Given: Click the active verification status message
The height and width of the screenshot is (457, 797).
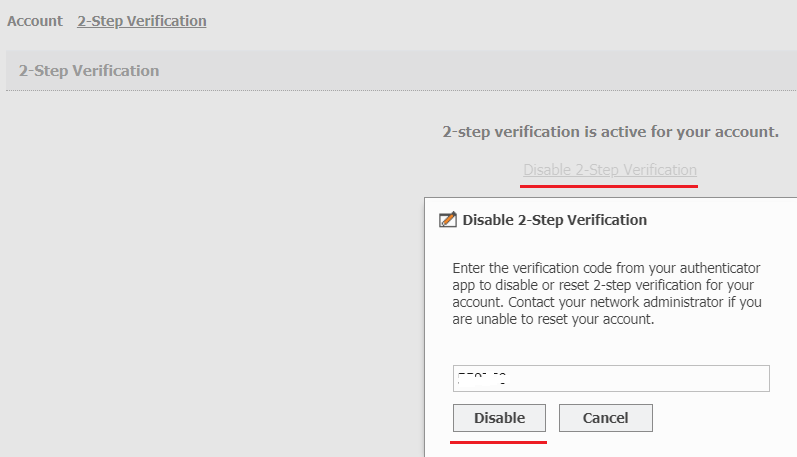Looking at the screenshot, I should (610, 132).
